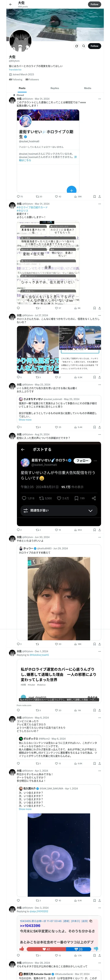This screenshot has width=110, height=980.
Task: Switch to the Media tab
Action: point(88,88)
